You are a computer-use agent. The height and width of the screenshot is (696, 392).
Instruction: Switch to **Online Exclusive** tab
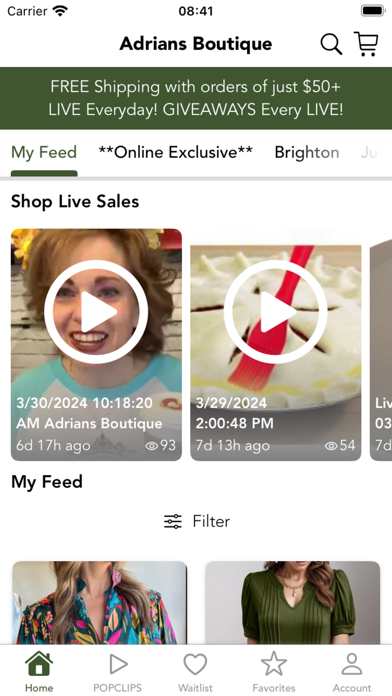176,152
